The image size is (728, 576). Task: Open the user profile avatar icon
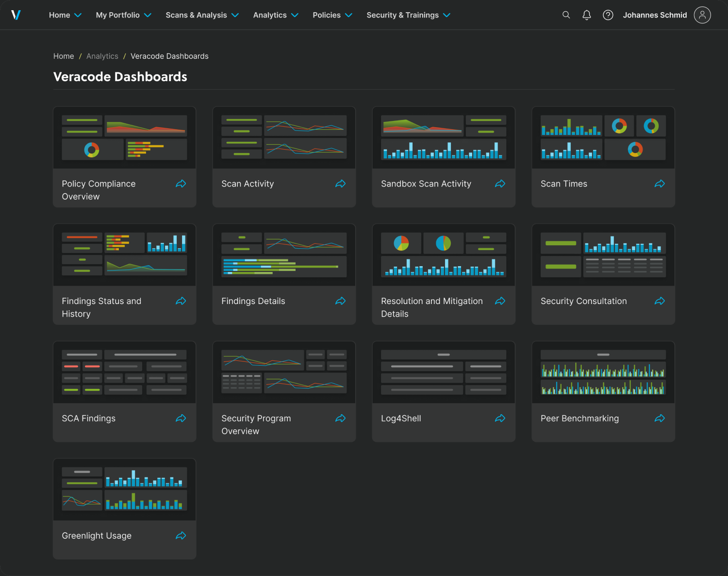click(702, 15)
